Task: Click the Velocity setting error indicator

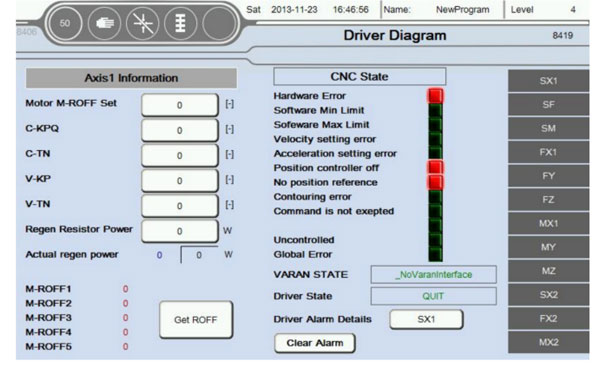Action: click(435, 139)
